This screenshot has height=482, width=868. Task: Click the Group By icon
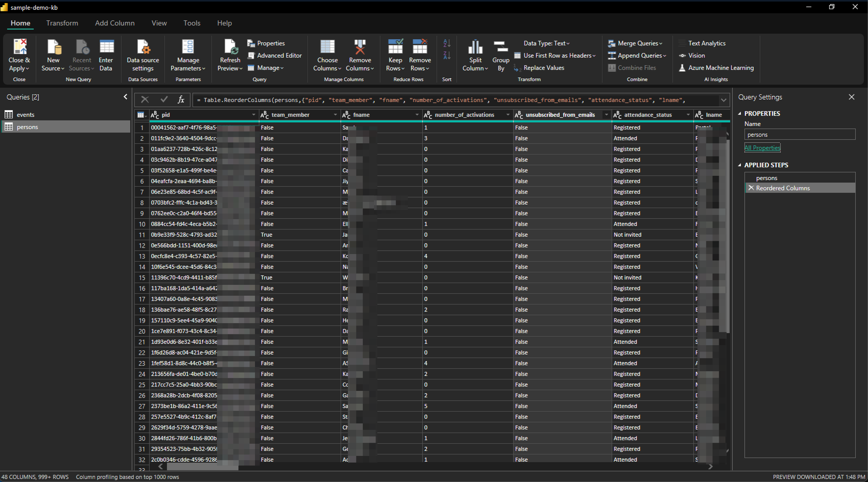click(x=501, y=47)
